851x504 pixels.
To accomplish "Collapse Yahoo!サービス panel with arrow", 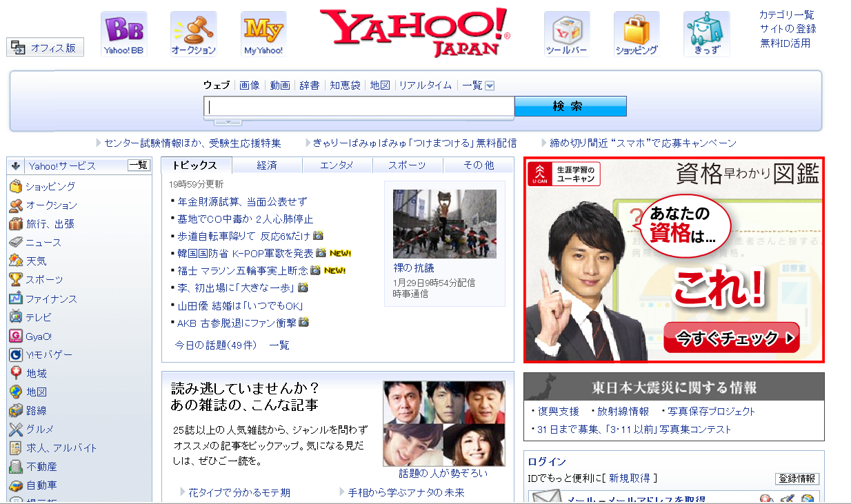I will [15, 165].
